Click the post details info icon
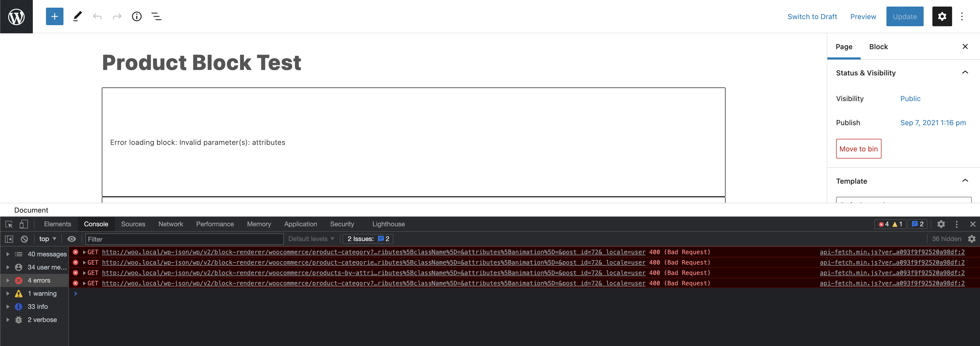The width and height of the screenshot is (980, 346). coord(136,16)
